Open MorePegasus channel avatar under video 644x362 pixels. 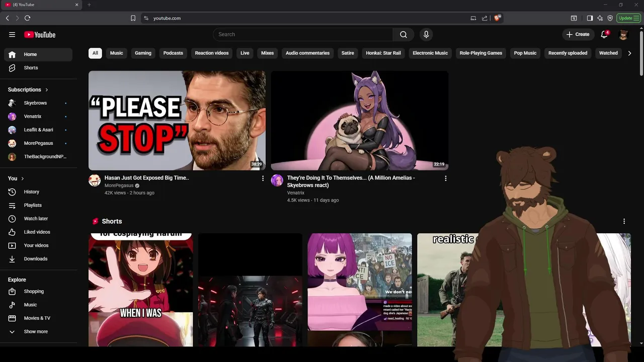click(95, 181)
